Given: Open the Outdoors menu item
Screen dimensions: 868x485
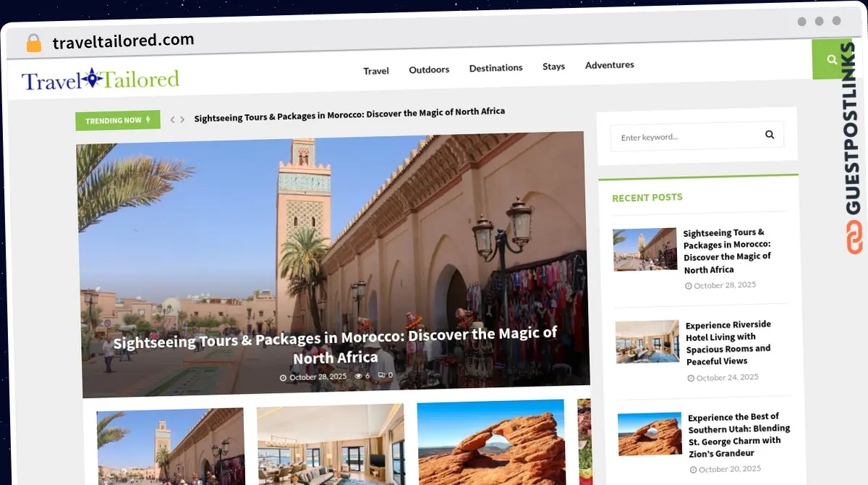Looking at the screenshot, I should (x=429, y=69).
